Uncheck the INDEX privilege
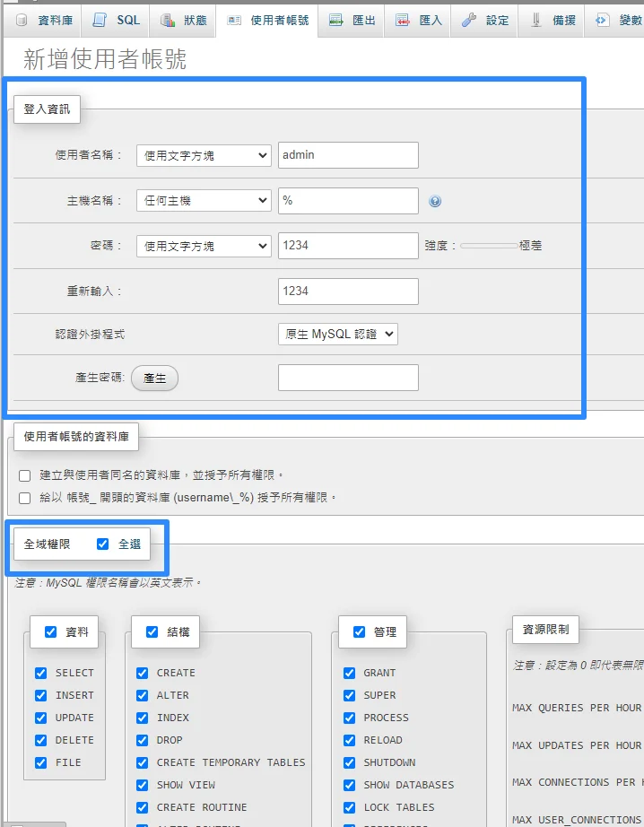 click(x=142, y=718)
